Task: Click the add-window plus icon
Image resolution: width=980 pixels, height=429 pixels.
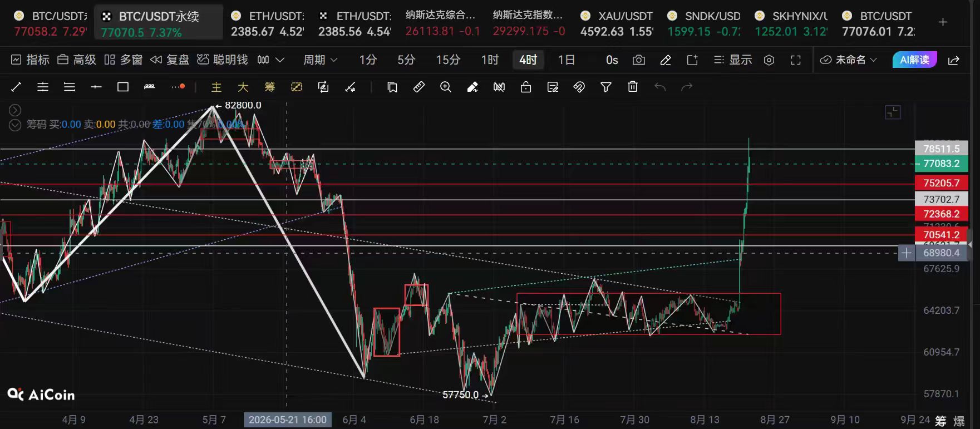Action: [692, 60]
